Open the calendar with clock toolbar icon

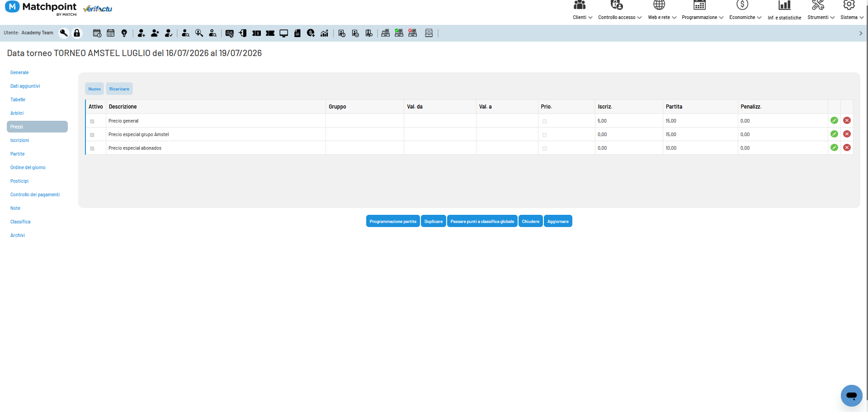(97, 33)
